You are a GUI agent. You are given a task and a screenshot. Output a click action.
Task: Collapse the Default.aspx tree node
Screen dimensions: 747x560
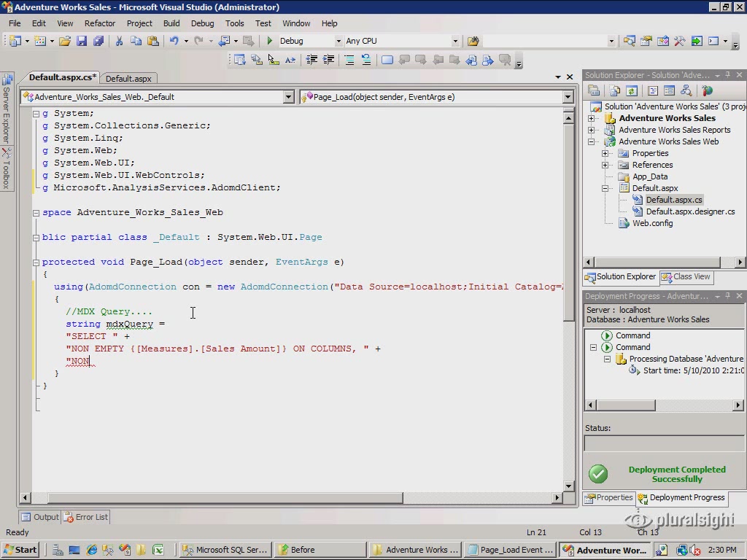pos(605,188)
